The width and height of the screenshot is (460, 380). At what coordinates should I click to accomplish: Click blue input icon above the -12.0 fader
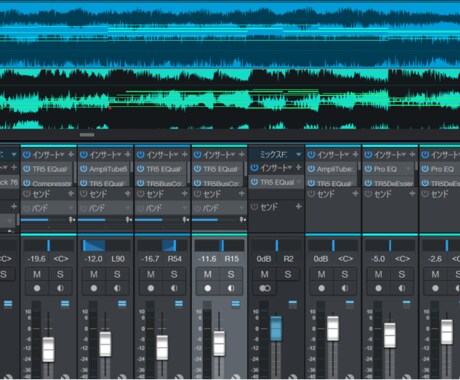pos(122,304)
